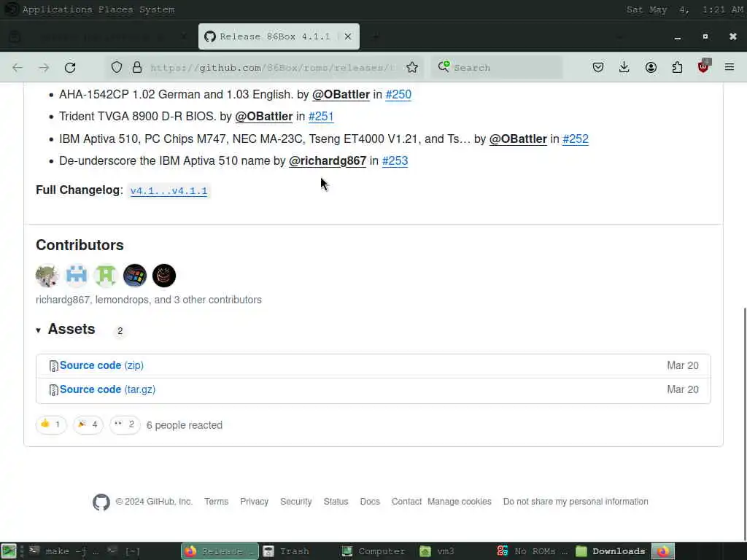View site security via the padlock icon
This screenshot has height=560, width=747.
pyautogui.click(x=137, y=68)
